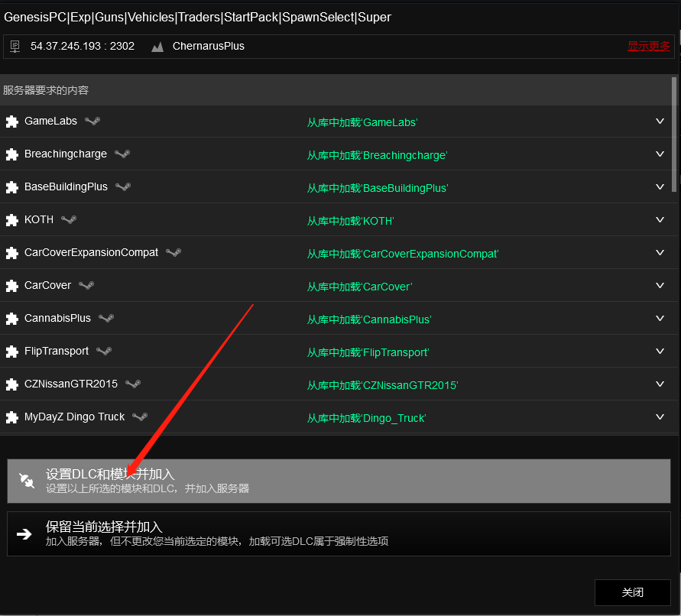
Task: Open Steam icon next to MyDayZ Dingo Truck
Action: point(141,417)
